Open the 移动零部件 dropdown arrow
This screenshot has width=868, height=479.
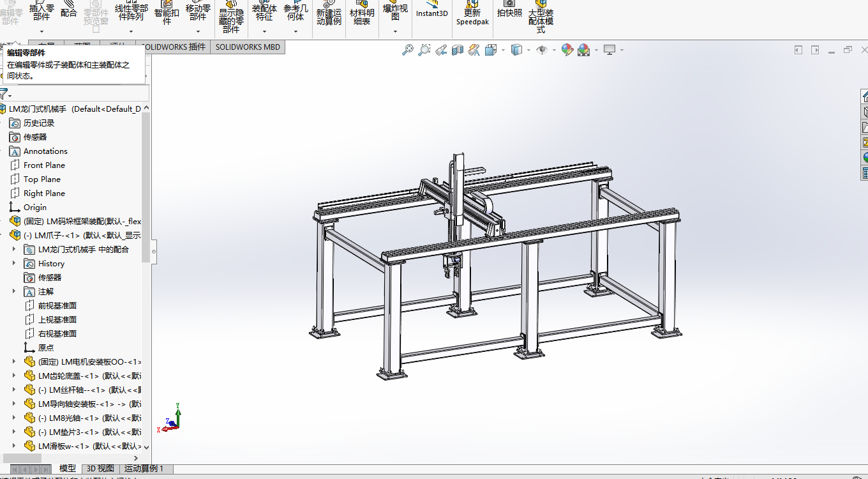click(198, 31)
